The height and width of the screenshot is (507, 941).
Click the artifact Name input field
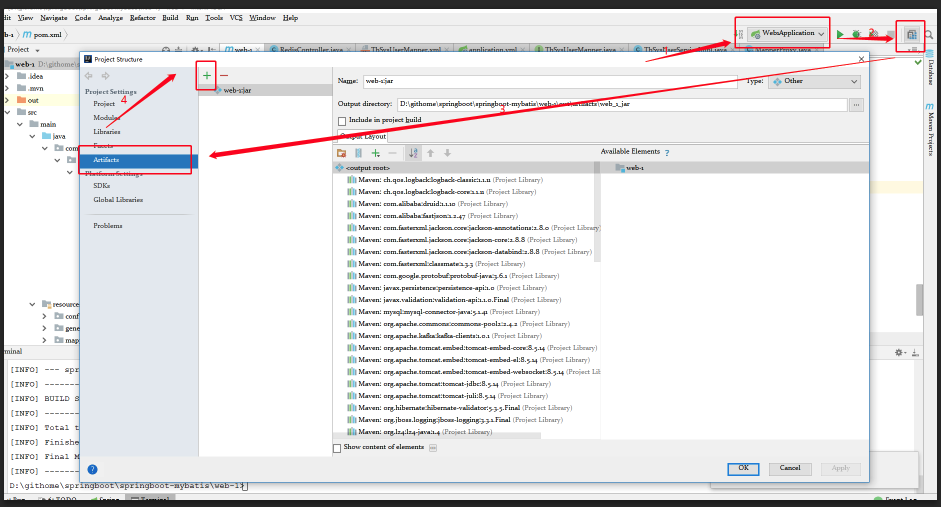[550, 81]
